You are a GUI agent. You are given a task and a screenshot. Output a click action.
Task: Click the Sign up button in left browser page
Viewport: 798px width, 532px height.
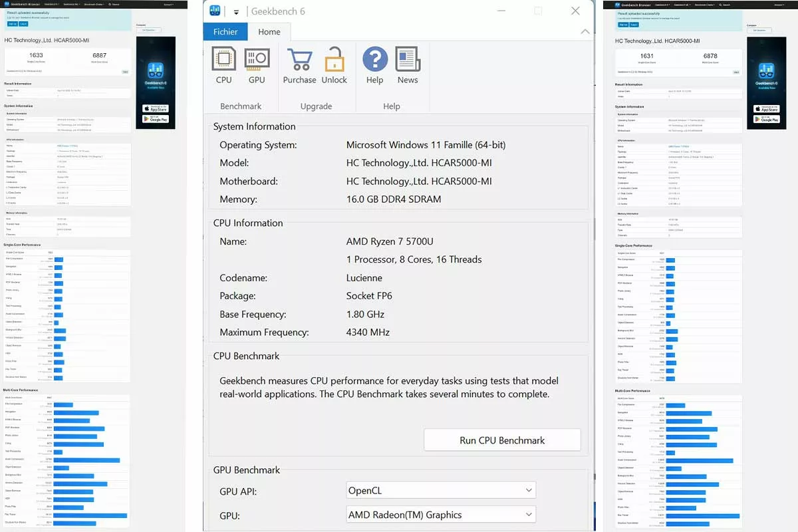[13, 24]
